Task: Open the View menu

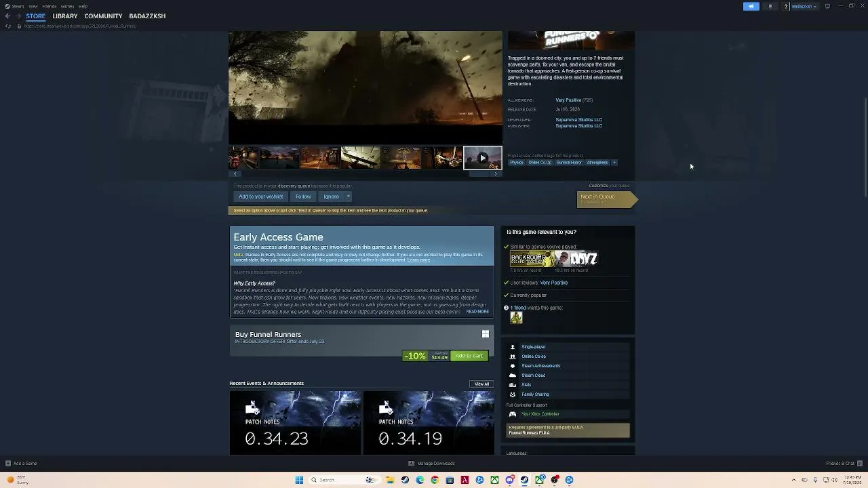Action: pos(33,6)
